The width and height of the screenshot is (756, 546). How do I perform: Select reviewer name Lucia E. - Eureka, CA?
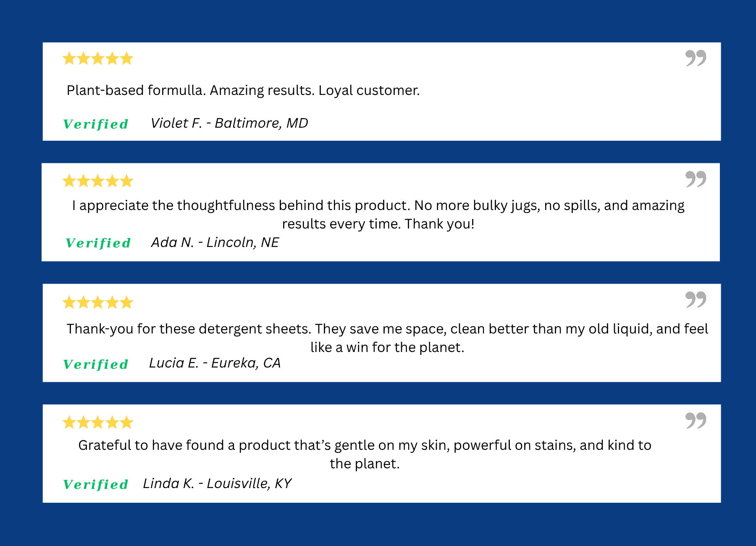tap(215, 363)
